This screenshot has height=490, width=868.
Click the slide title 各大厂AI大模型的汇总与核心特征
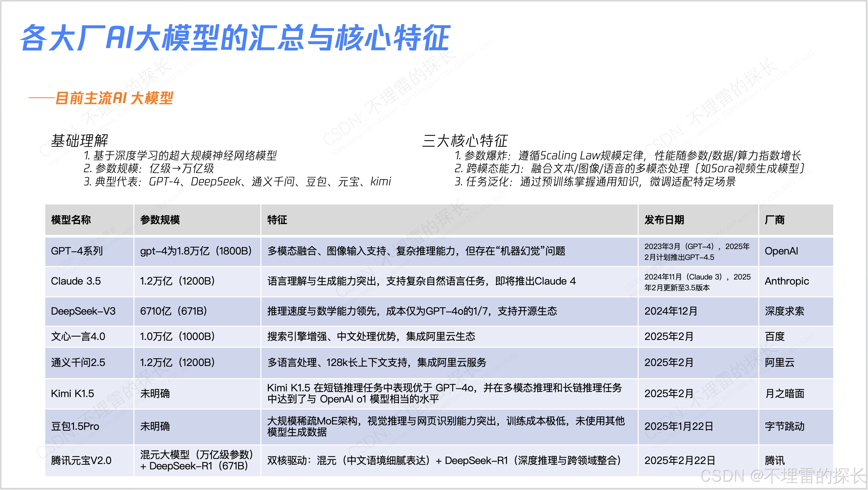pos(235,38)
